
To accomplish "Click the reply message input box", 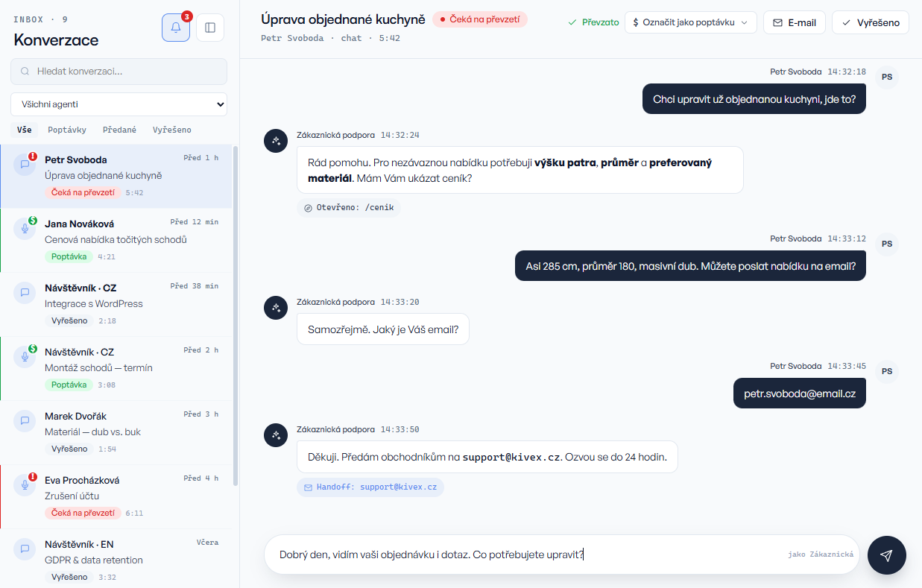I will coord(562,554).
